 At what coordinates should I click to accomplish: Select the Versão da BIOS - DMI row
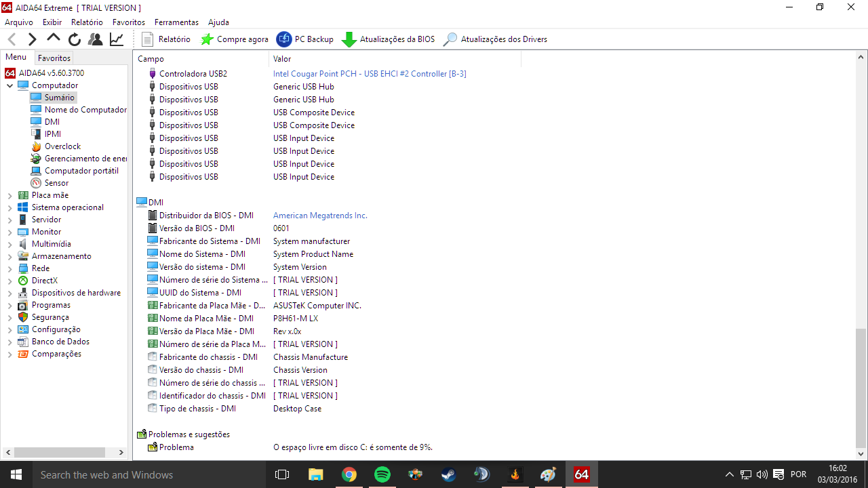click(219, 228)
